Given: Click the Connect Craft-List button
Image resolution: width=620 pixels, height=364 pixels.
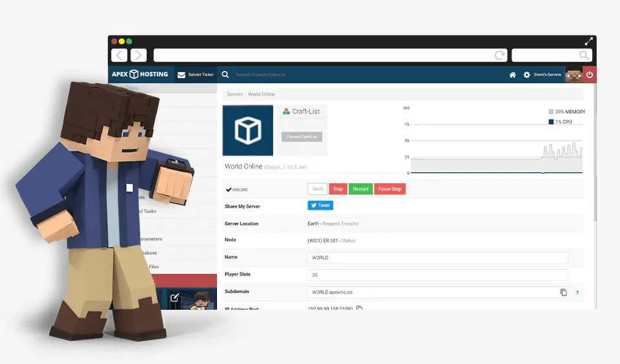Looking at the screenshot, I should coord(302,137).
